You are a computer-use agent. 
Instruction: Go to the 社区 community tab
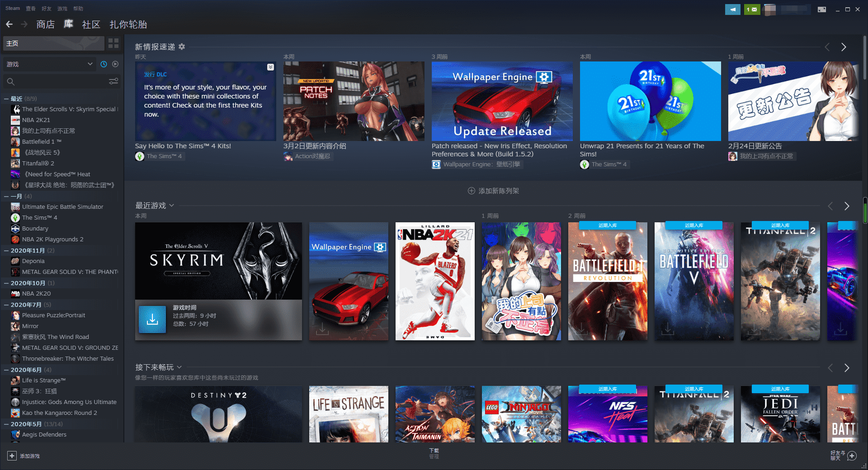click(x=91, y=24)
